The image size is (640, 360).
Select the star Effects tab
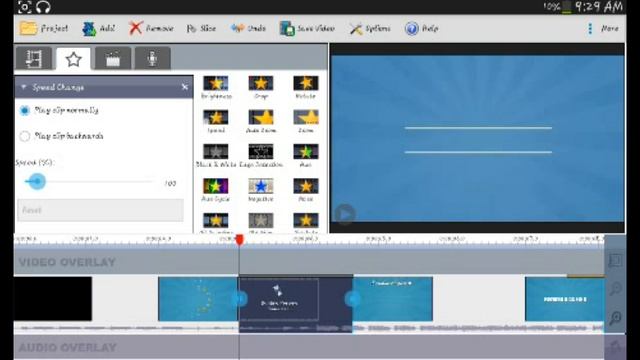73,60
